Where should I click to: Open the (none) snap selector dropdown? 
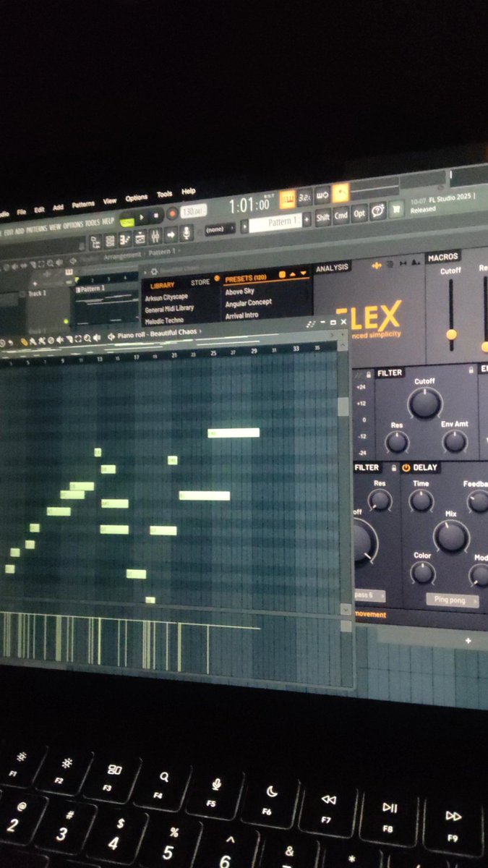pos(219,229)
